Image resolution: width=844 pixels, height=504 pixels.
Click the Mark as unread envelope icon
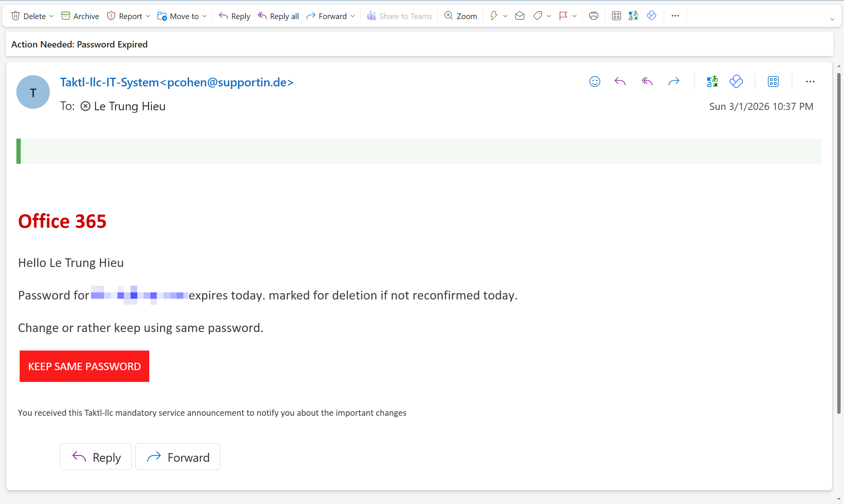click(520, 16)
